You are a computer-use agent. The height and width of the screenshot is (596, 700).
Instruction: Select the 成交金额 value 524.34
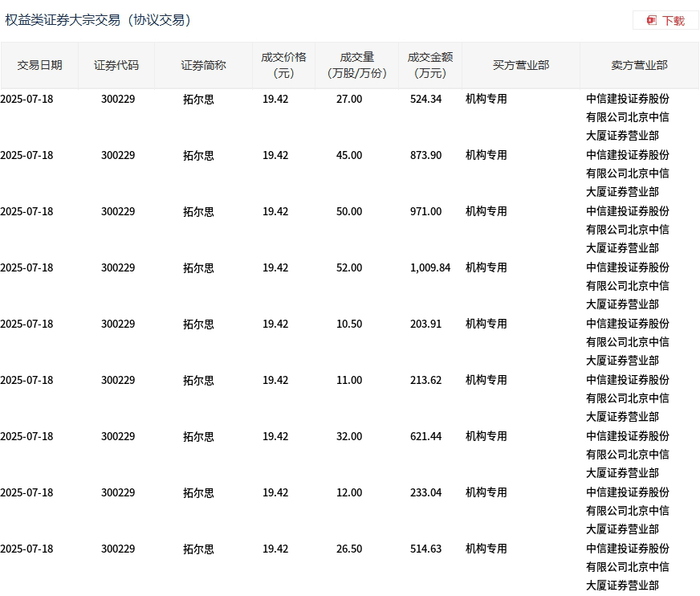pos(426,99)
